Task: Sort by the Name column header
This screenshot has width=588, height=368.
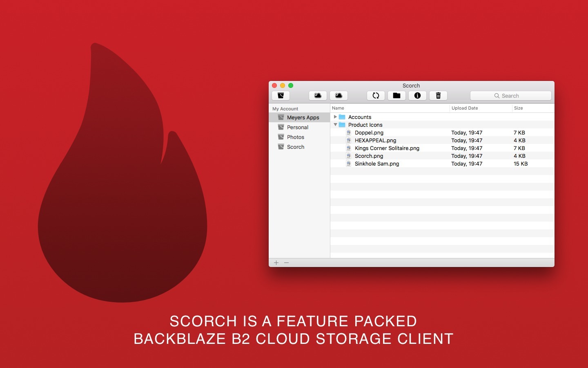Action: click(390, 108)
